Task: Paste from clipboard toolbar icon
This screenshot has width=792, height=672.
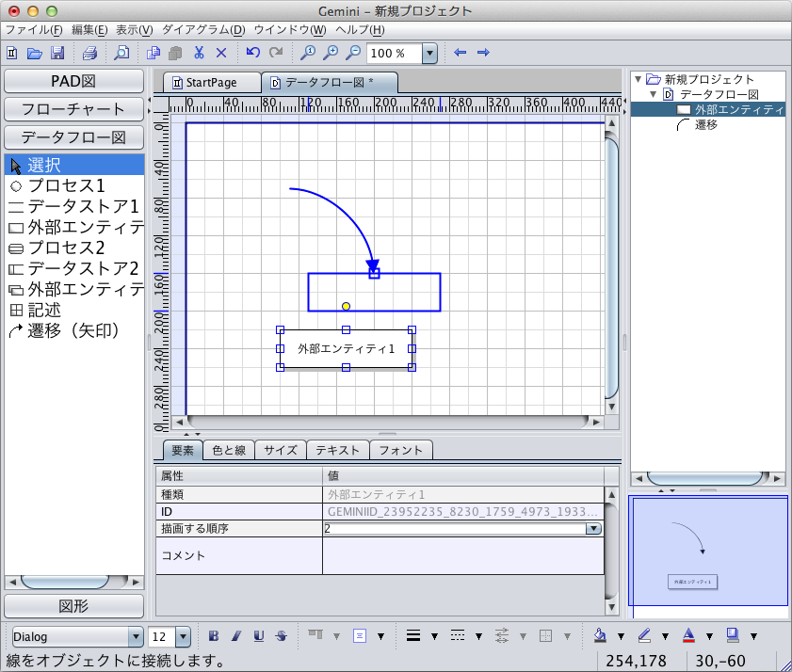Action: coord(175,53)
